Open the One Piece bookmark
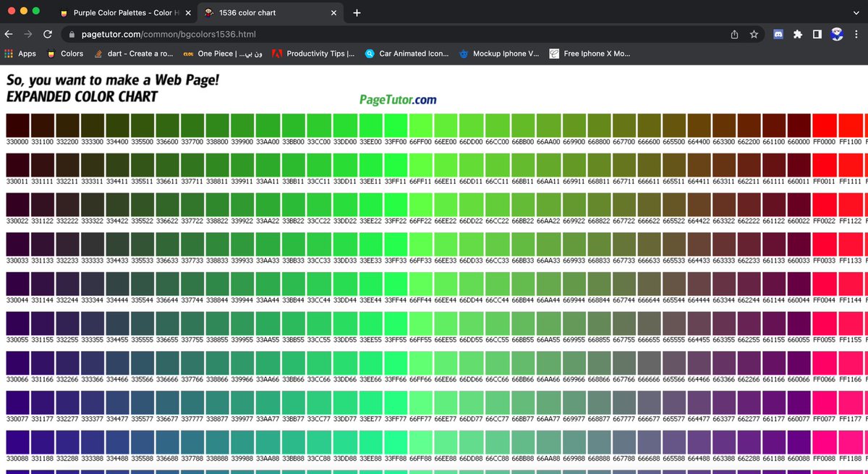This screenshot has height=474, width=868. tap(223, 54)
